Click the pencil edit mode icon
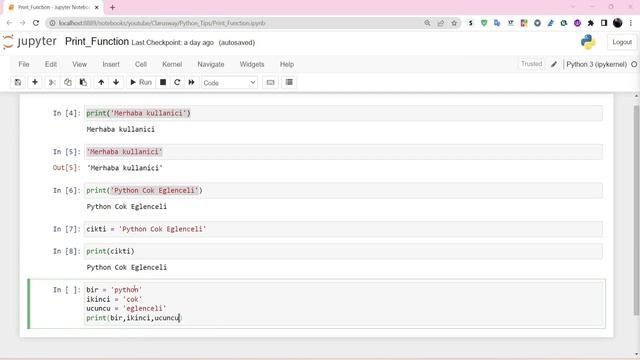Viewport: 640px width, 360px height. tap(554, 64)
